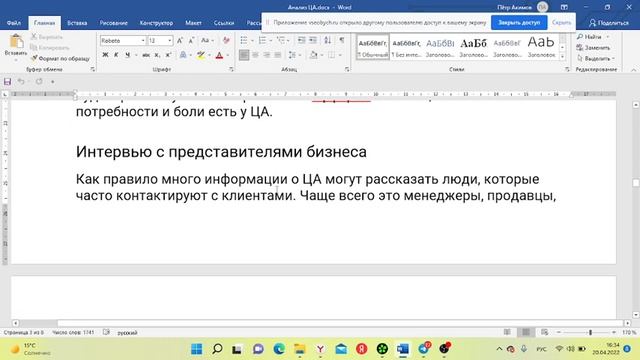Expand underline style dropdown arrow

pyautogui.click(x=135, y=55)
